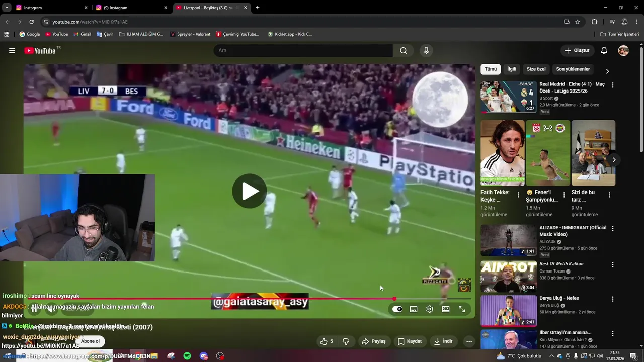Like the video with thumbs up
Viewport: 644px width, 362px height.
point(327,341)
